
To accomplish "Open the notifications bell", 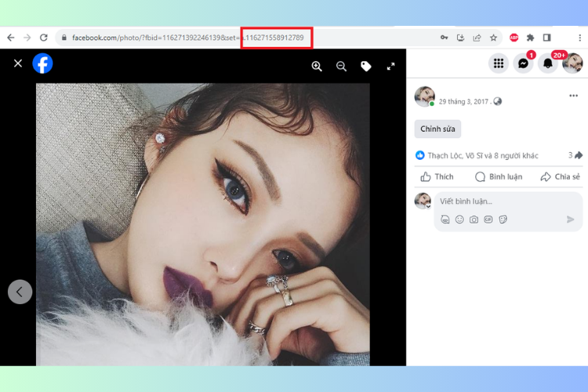I will (548, 64).
